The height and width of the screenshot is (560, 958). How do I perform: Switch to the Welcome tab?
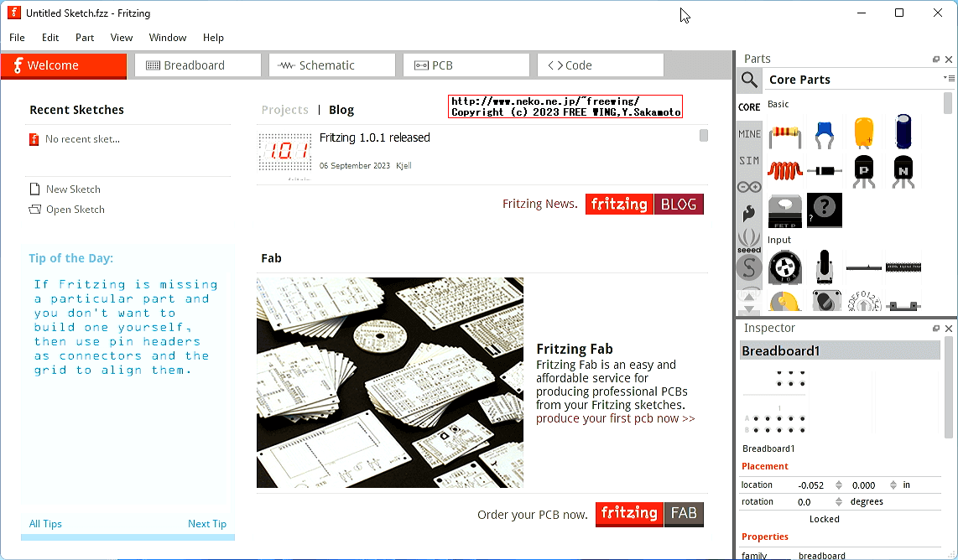click(x=64, y=65)
